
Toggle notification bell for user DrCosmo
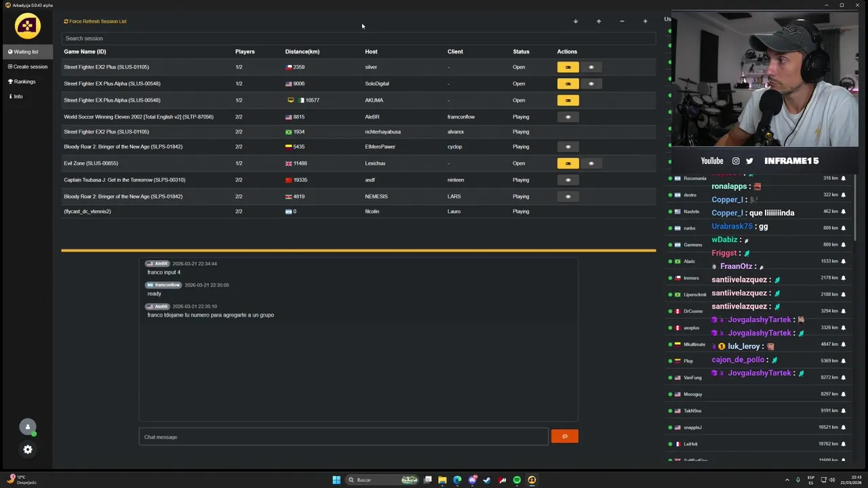point(844,311)
